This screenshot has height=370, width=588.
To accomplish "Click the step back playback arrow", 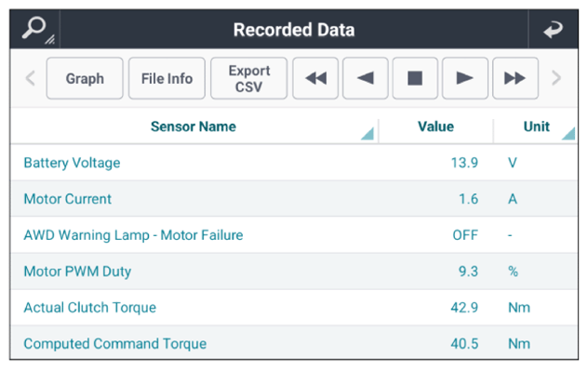I will pos(366,78).
